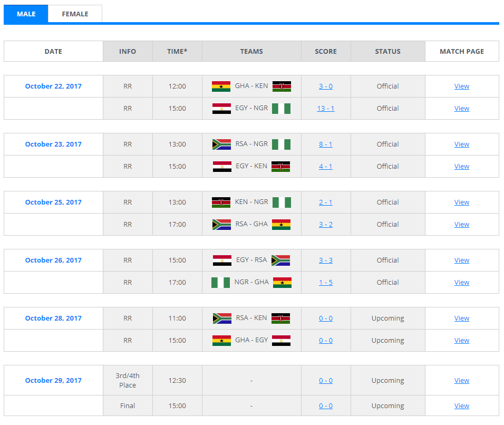Open the 3 - 3 score for EGY - RSA
504x425 pixels.
[326, 260]
